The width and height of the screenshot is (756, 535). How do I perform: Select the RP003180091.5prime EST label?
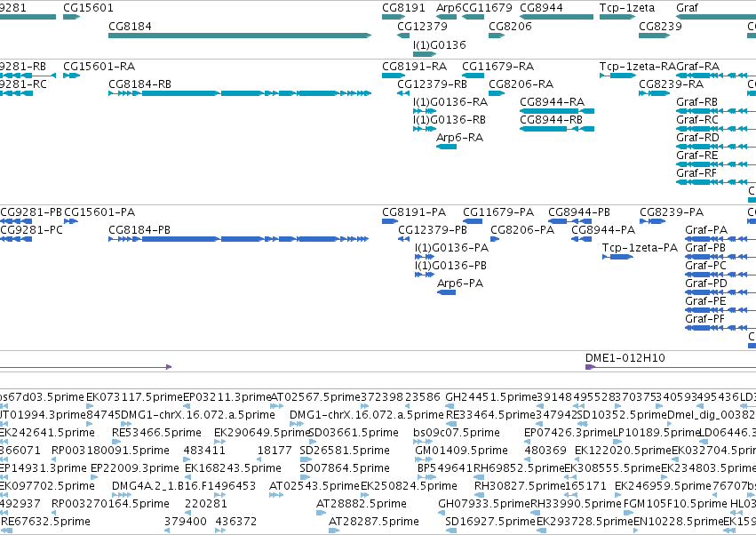(110, 450)
